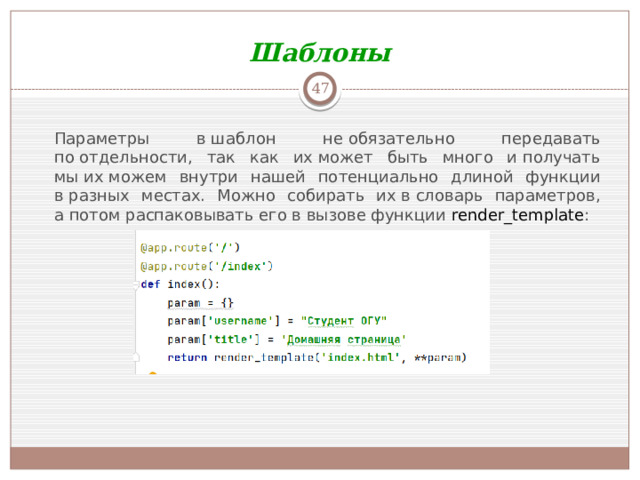Image resolution: width=640 pixels, height=480 pixels.
Task: Click the code line @app.route('/index')
Action: click(206, 267)
